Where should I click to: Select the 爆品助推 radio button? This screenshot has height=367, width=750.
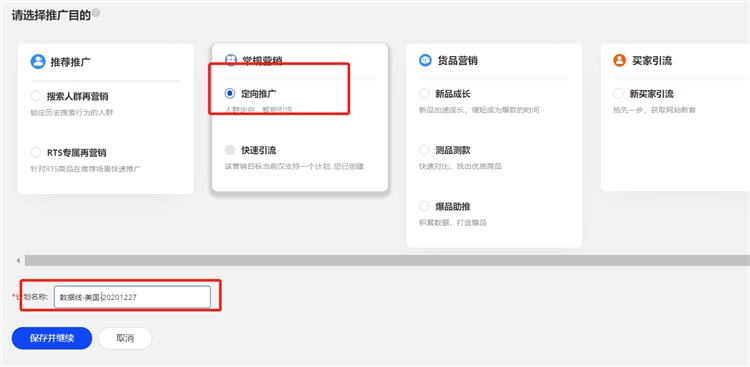424,206
